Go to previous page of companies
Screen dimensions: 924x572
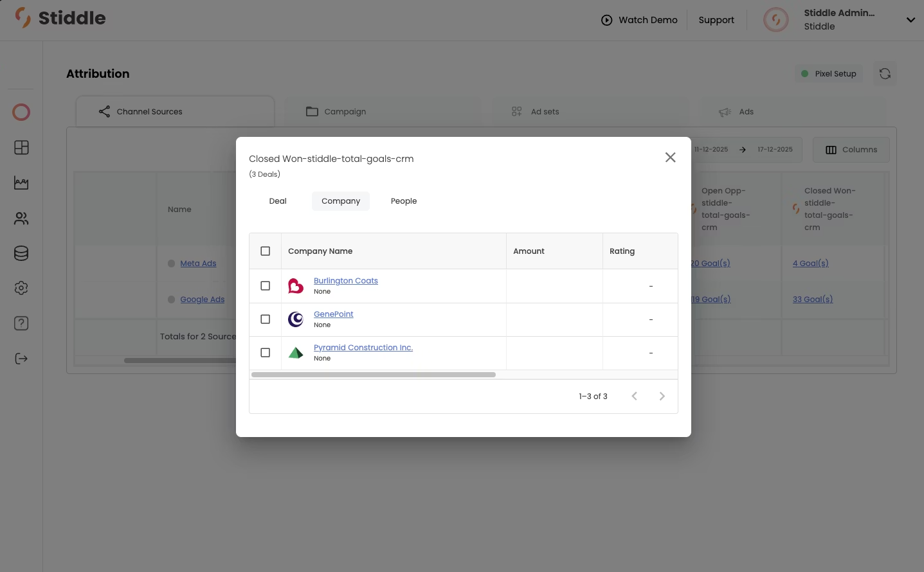[634, 397]
